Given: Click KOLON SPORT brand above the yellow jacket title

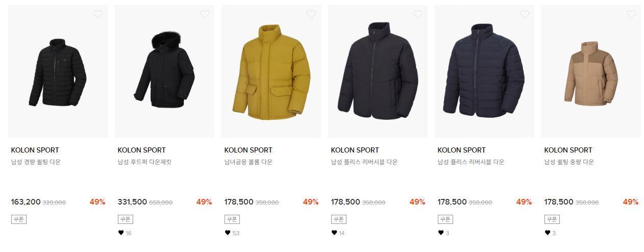Looking at the screenshot, I should [x=248, y=150].
